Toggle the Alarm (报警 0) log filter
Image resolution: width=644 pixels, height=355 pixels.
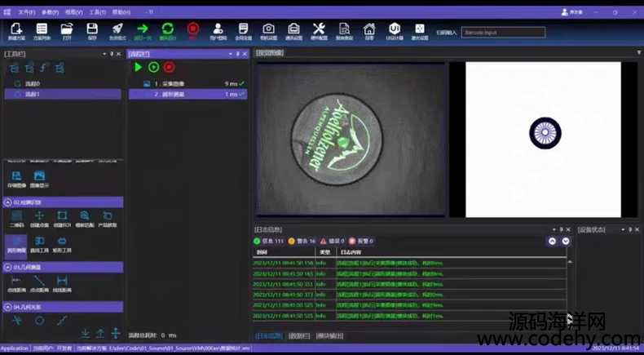pos(361,241)
